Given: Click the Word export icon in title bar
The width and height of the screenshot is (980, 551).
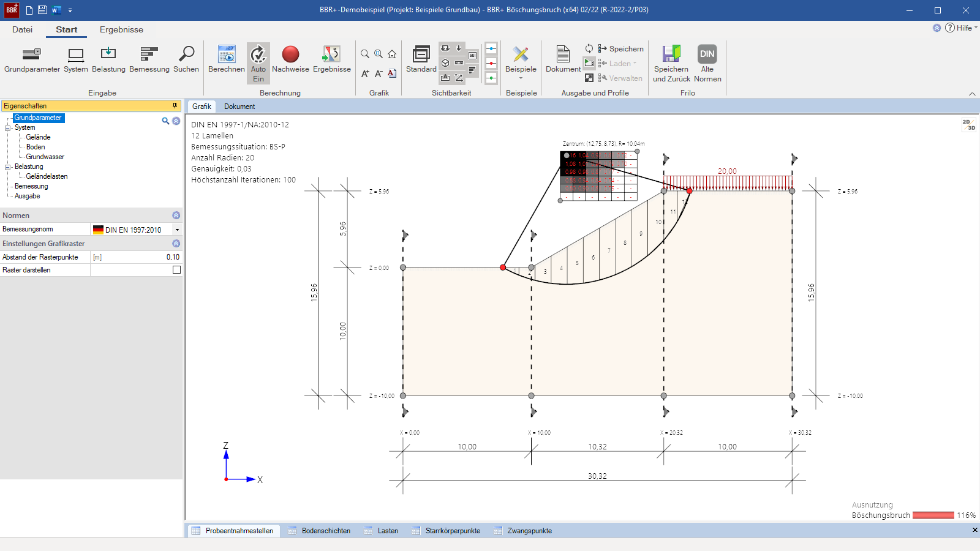Looking at the screenshot, I should [x=56, y=10].
